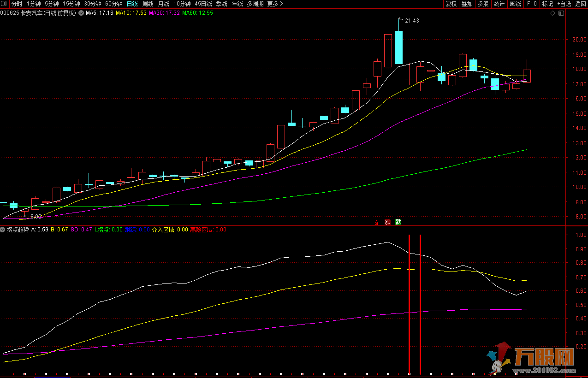The height and width of the screenshot is (378, 588).
Task: Click the B: 0.67 indicator value
Action: coord(59,229)
